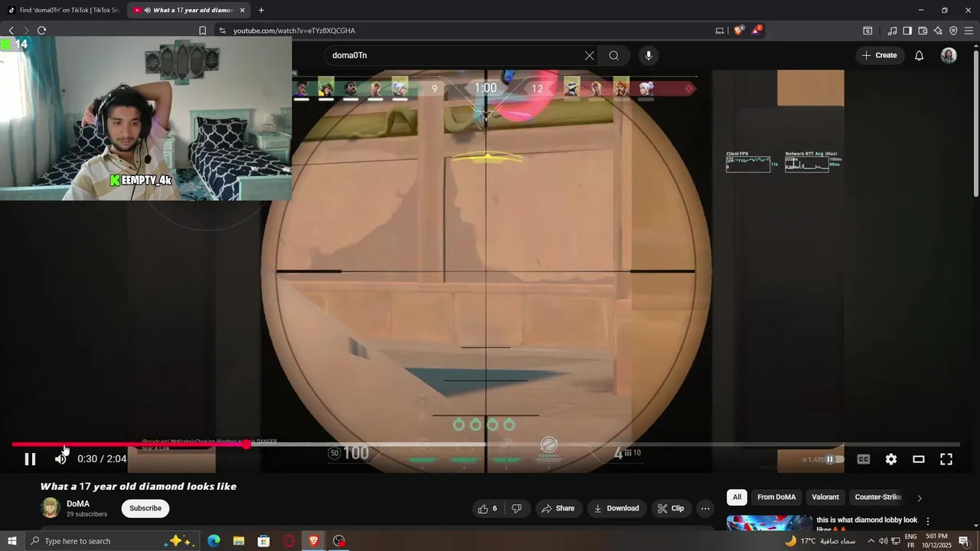Install or cast page icon in address bar
This screenshot has height=551, width=980.
[x=720, y=31]
